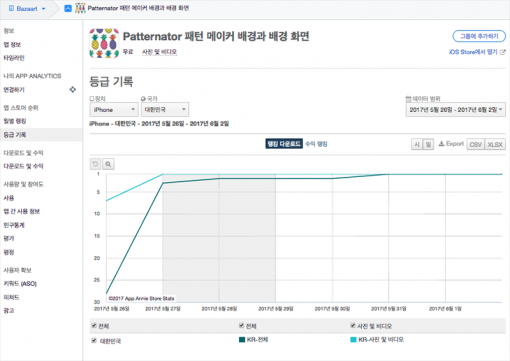The height and width of the screenshot is (361, 510).
Task: Open 사용 in the sidebar
Action: tap(9, 198)
